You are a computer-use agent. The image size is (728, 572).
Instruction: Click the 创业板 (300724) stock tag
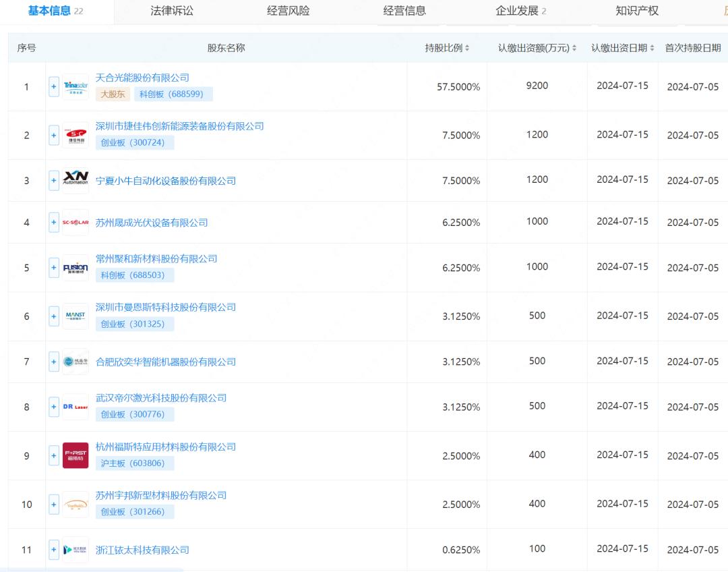135,142
